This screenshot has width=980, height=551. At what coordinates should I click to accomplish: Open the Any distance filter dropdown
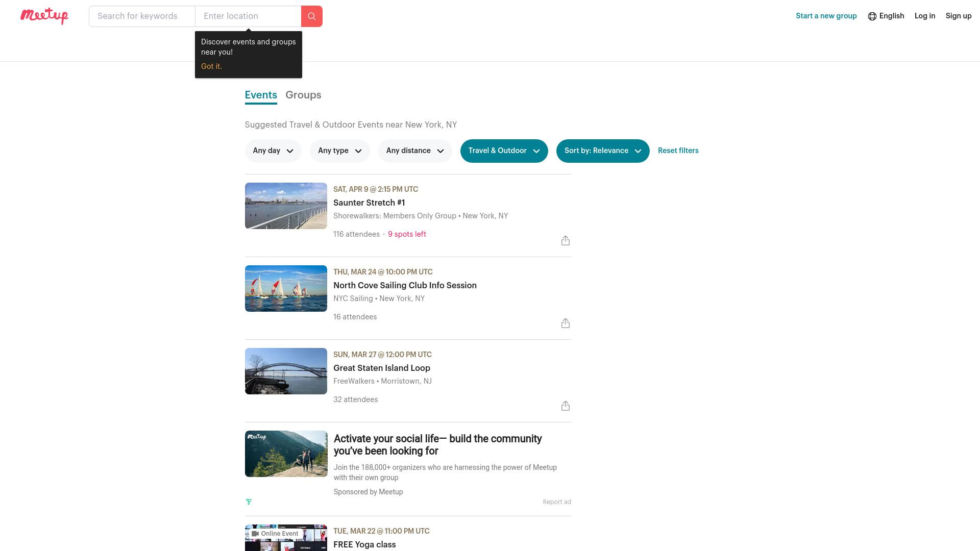(x=415, y=151)
